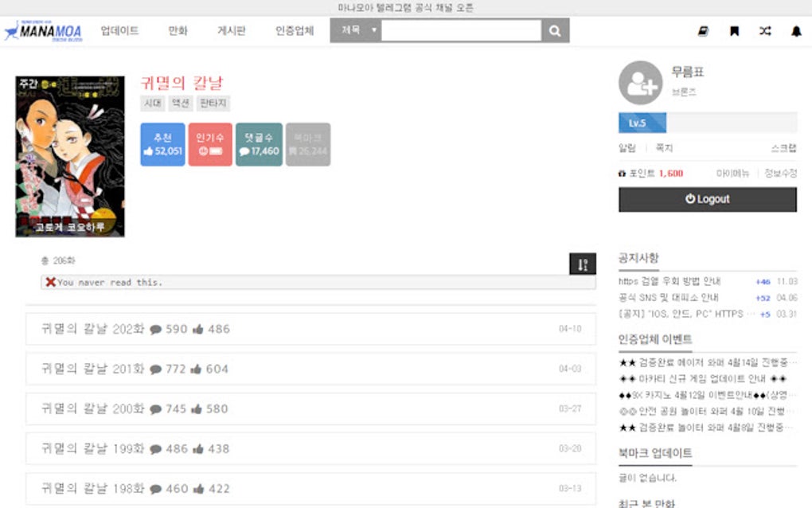Open the 포인트 1,600 link
This screenshot has width=812, height=508.
pos(651,173)
